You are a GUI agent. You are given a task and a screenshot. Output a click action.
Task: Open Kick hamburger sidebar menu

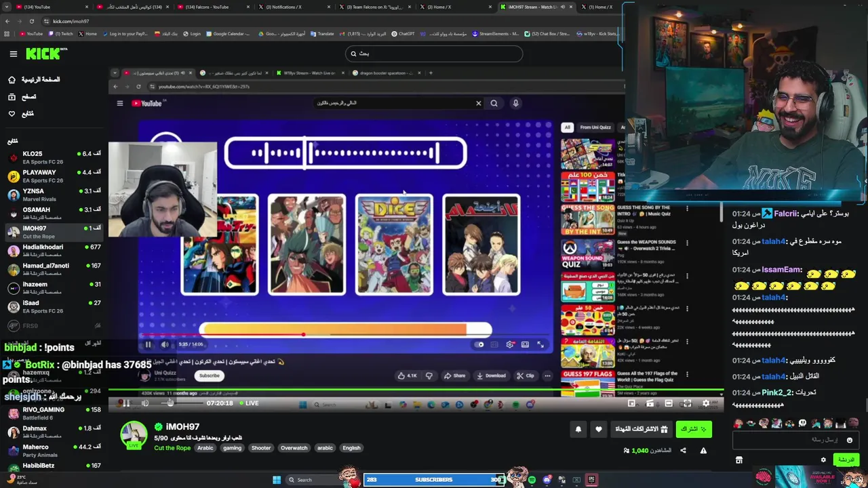[x=13, y=54]
